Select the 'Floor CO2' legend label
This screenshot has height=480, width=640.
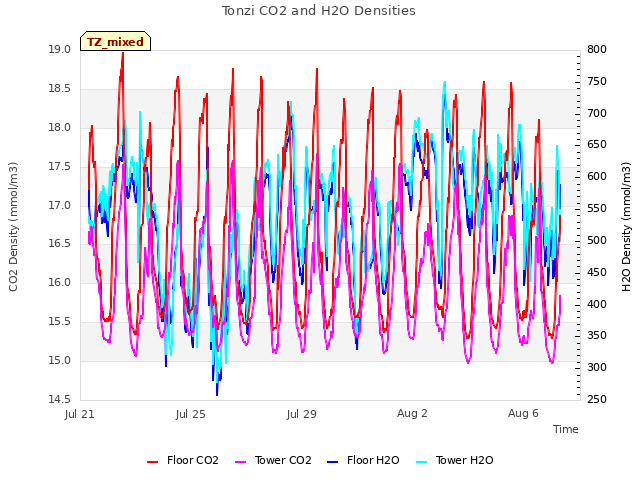tap(193, 460)
